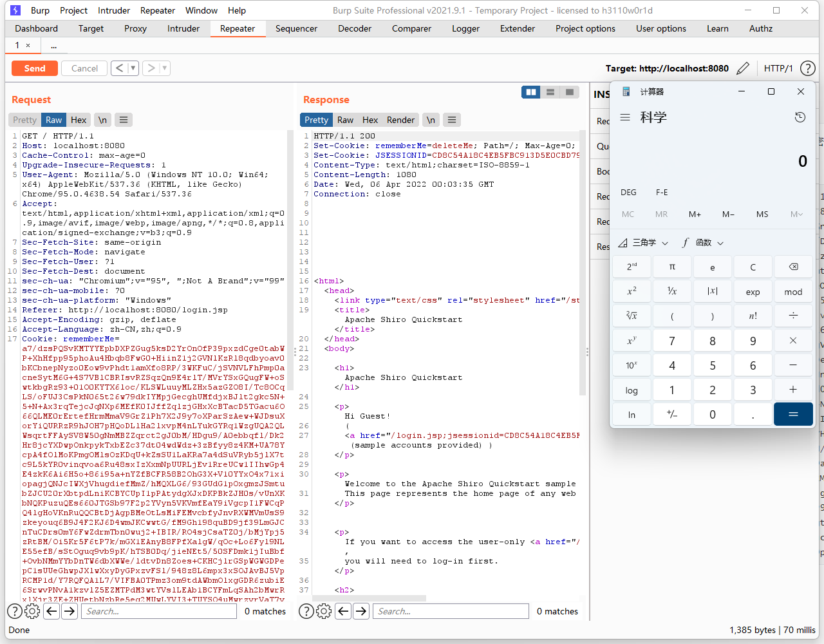
Task: Focus the Request search field
Action: pos(159,611)
